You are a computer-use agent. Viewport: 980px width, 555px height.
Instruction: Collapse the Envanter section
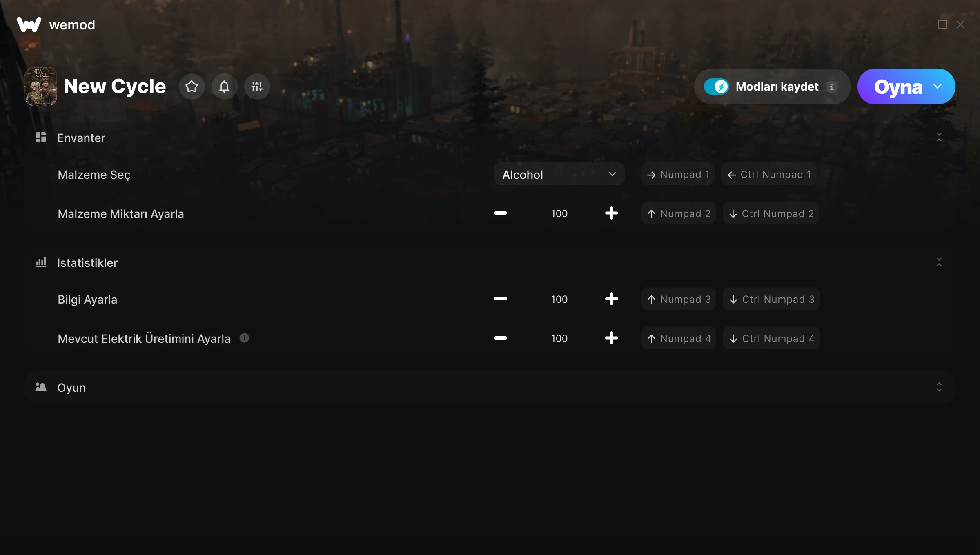coord(939,138)
